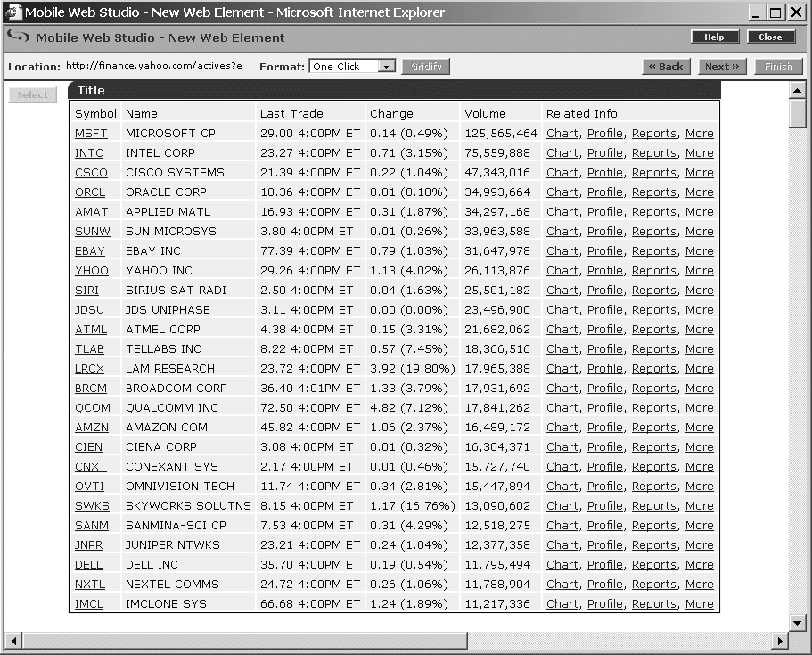Open Profile link in the EBAY INC row
812x655 pixels.
click(x=605, y=251)
